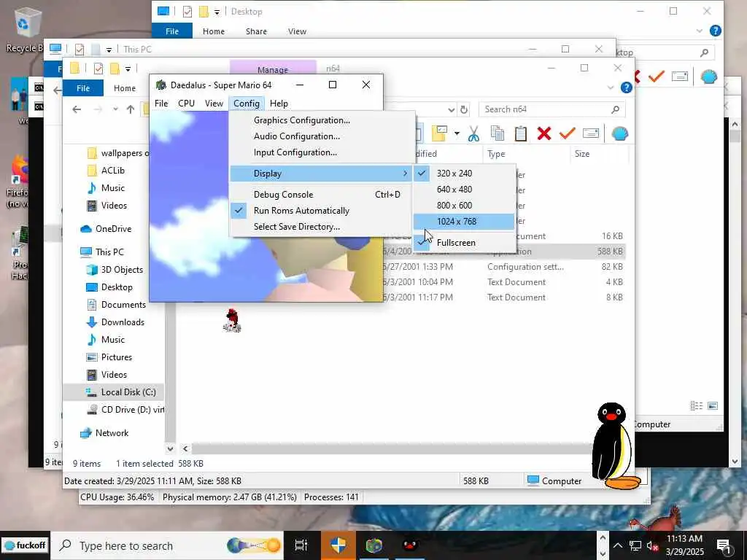Viewport: 747px width, 560px height.
Task: Refresh the n64 folder view
Action: [x=464, y=109]
